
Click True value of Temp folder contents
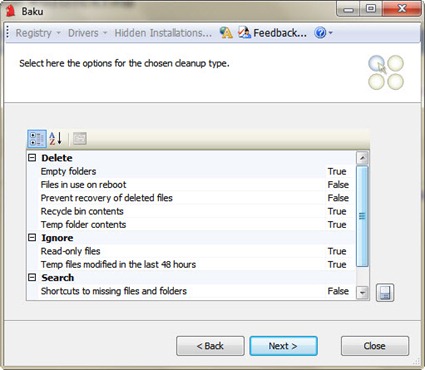click(x=337, y=225)
